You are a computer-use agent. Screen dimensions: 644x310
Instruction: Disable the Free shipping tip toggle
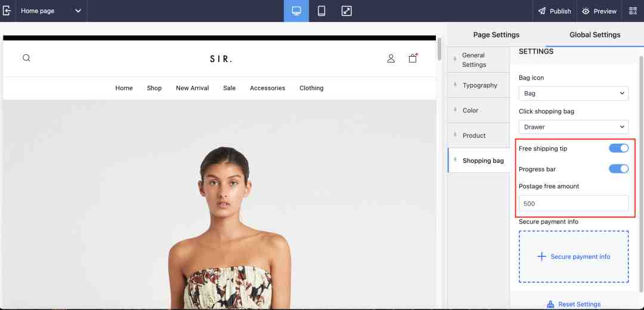(x=618, y=148)
